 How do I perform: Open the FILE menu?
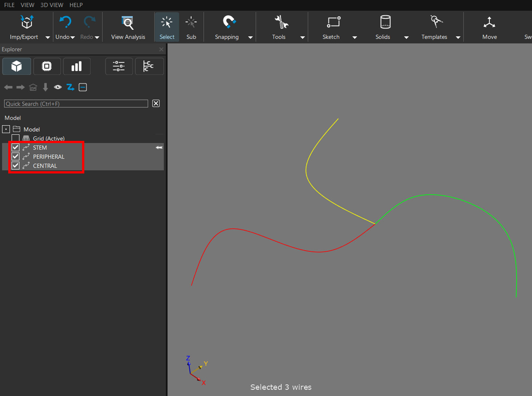coord(9,5)
